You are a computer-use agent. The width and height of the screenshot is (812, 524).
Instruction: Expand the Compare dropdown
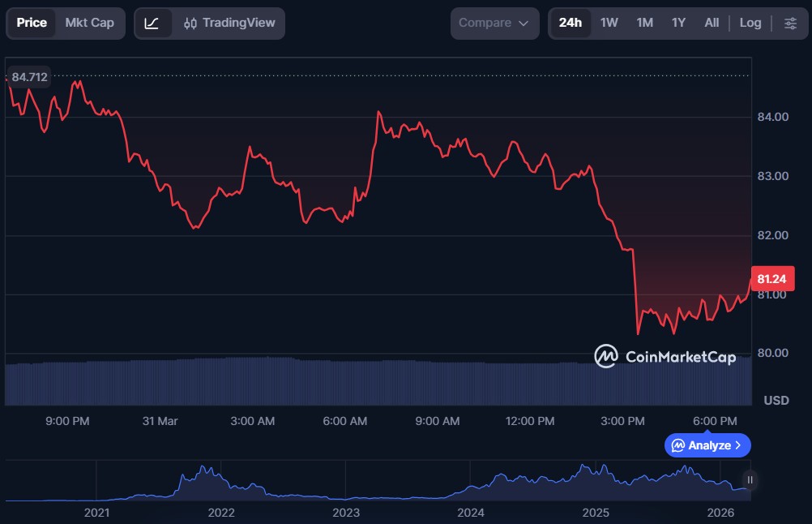click(494, 24)
